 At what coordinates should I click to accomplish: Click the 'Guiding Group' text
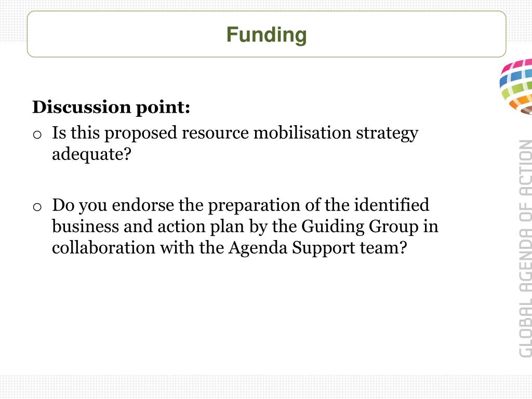(x=360, y=227)
